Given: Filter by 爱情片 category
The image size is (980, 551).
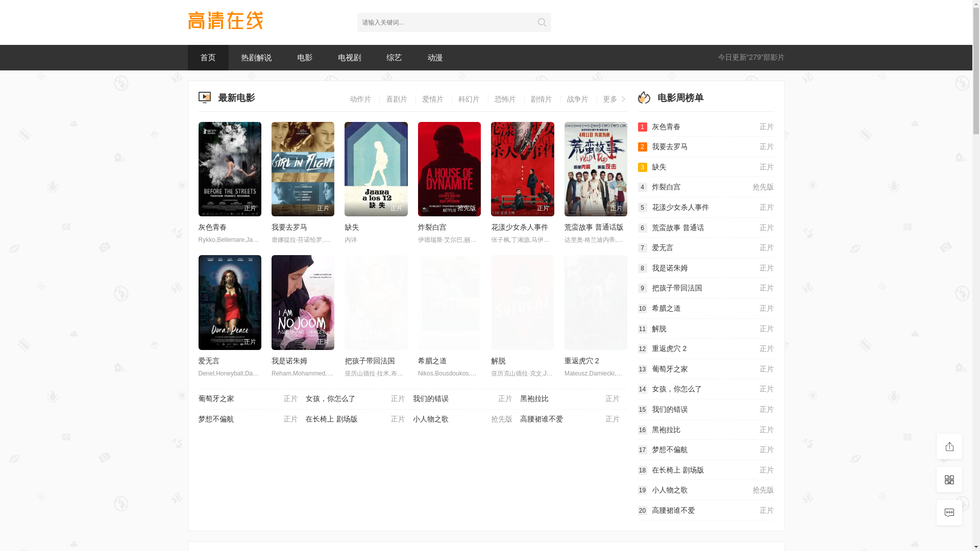Looking at the screenshot, I should pos(433,99).
